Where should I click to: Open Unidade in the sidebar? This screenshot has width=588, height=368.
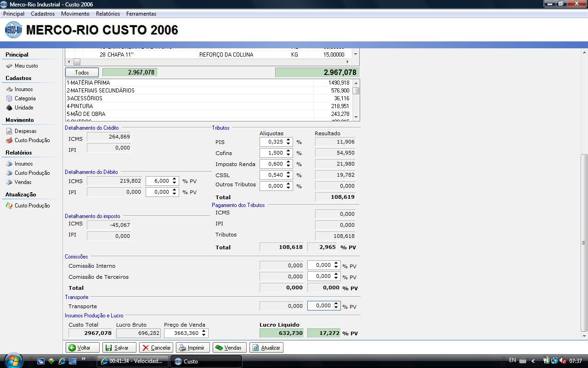[x=23, y=108]
